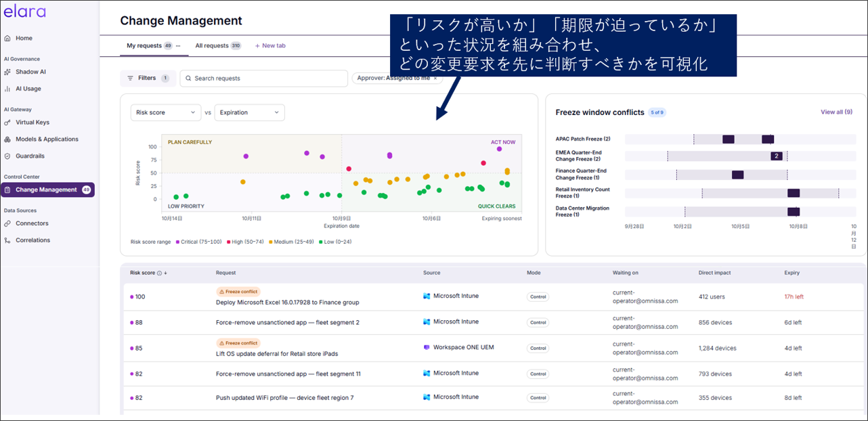Open the Risk score axis dropdown

tap(166, 112)
